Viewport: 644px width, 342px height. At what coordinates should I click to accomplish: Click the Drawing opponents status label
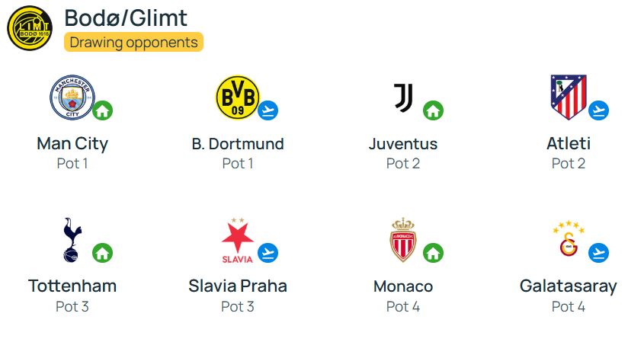tap(134, 43)
